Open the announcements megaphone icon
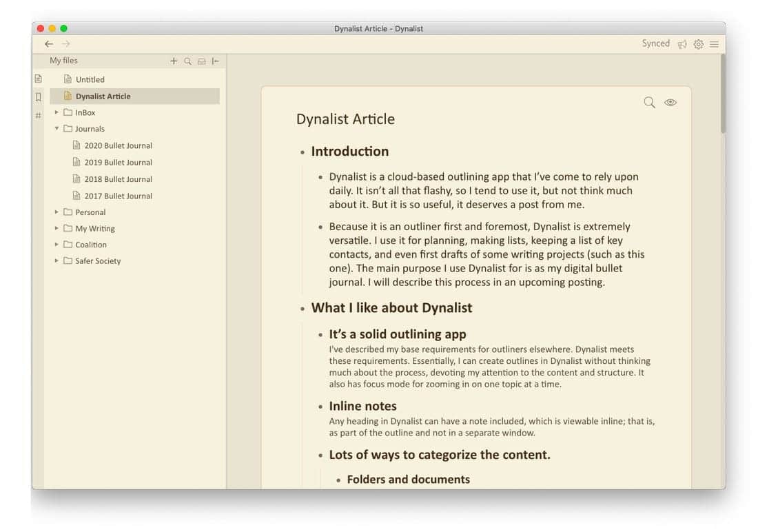The height and width of the screenshot is (532, 758). (x=682, y=44)
